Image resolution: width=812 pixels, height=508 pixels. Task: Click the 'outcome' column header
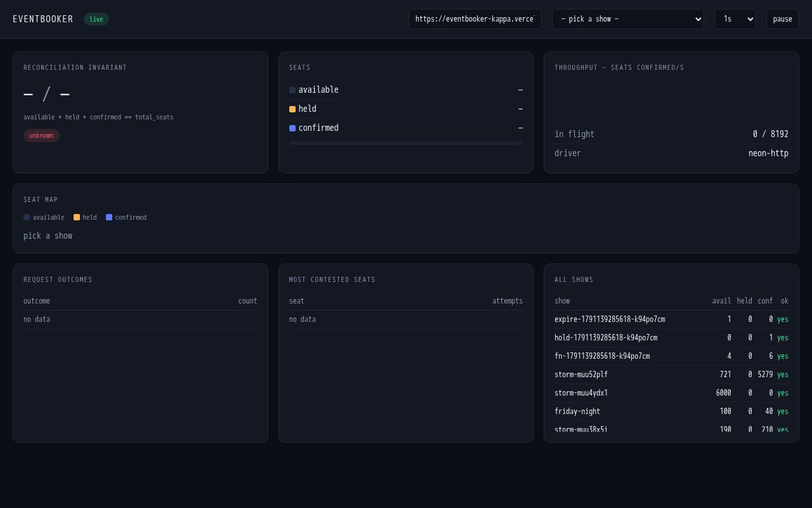(37, 301)
